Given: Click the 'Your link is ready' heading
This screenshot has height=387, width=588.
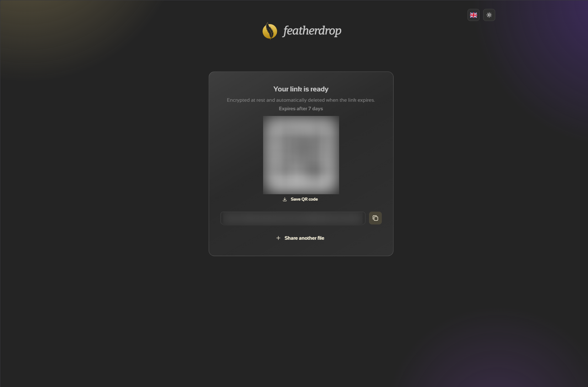Looking at the screenshot, I should (301, 89).
